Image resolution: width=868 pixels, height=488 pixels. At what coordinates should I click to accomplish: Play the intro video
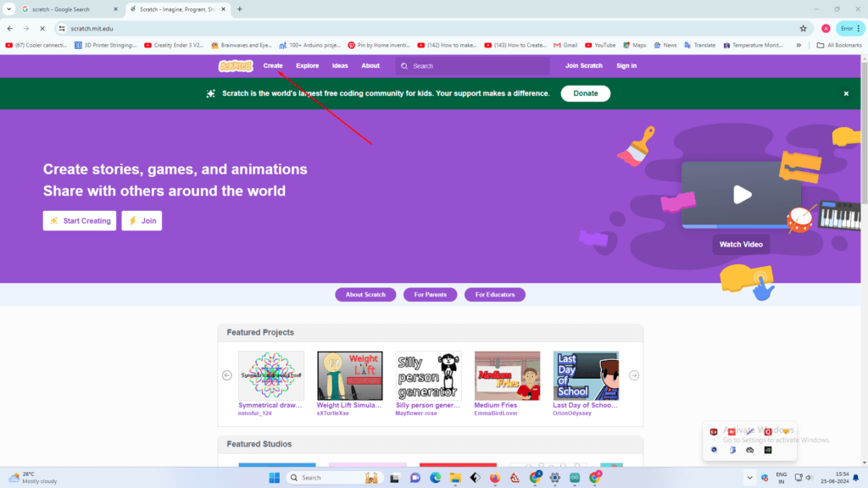[741, 195]
